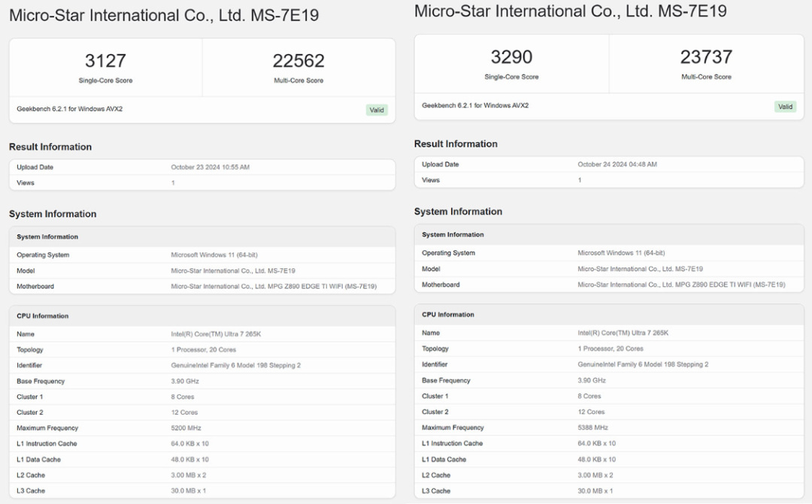Click the L3 Cache value in the 5388 MHz table
Screen dimensions: 812x504
coord(595,490)
